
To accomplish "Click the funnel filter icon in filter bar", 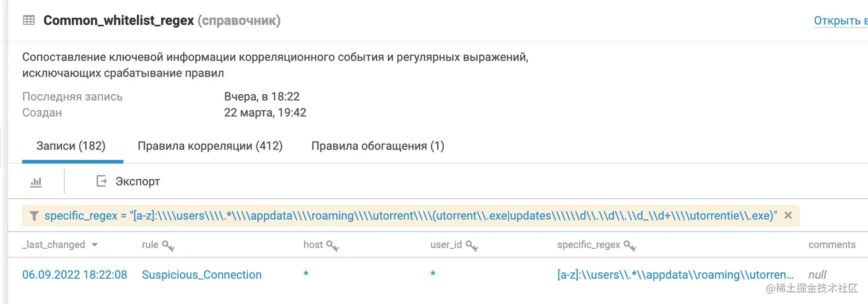I will point(34,216).
